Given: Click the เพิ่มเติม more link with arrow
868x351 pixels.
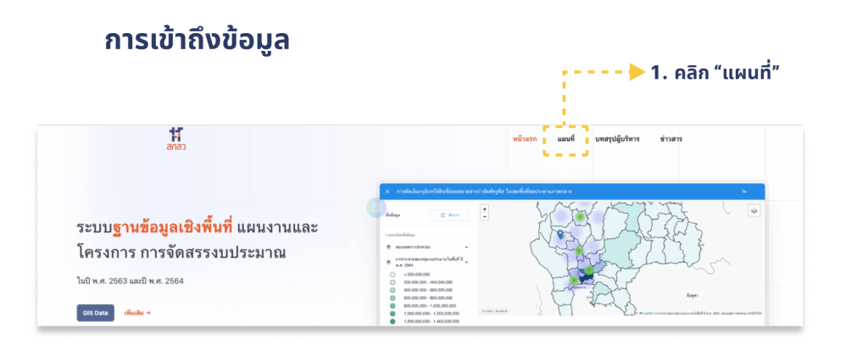Looking at the screenshot, I should (137, 313).
